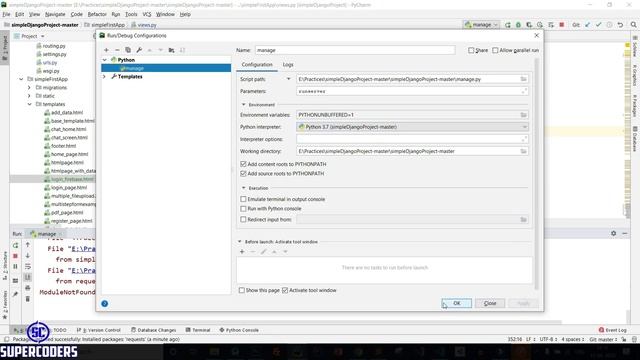Screen dimensions: 640x360
Task: Check Show this page
Action: [242, 290]
